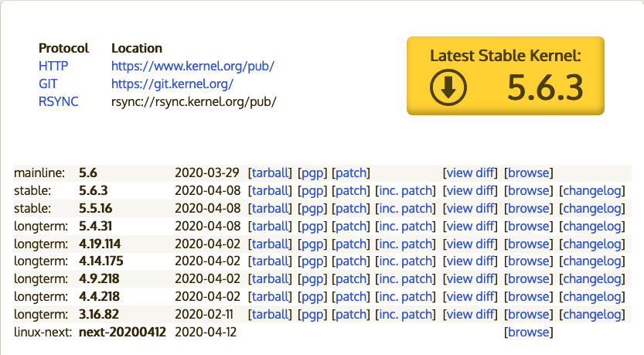Image resolution: width=644 pixels, height=355 pixels.
Task: Select the 4.19.114 version number
Action: pyautogui.click(x=100, y=244)
